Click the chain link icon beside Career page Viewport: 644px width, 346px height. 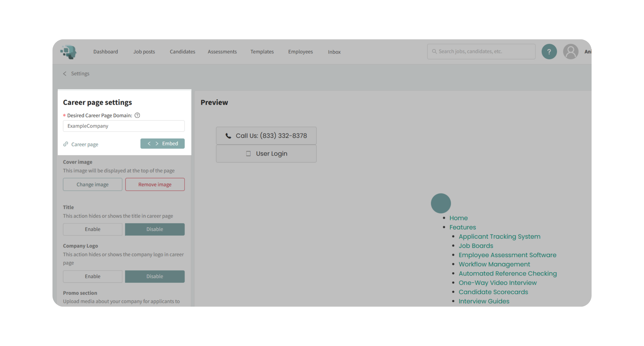(66, 144)
